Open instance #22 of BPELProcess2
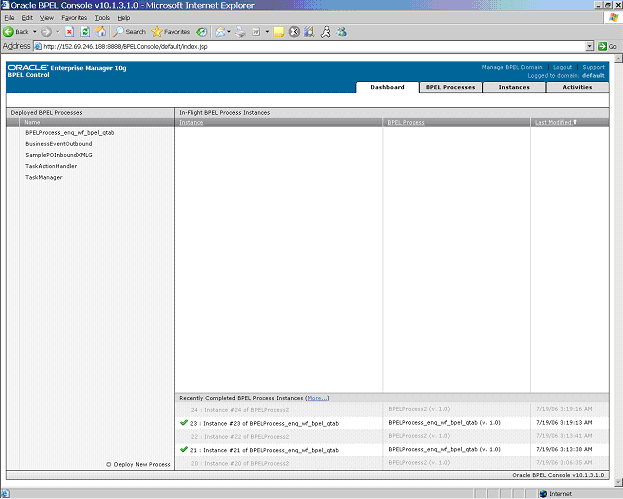This screenshot has width=623, height=499. pyautogui.click(x=240, y=437)
